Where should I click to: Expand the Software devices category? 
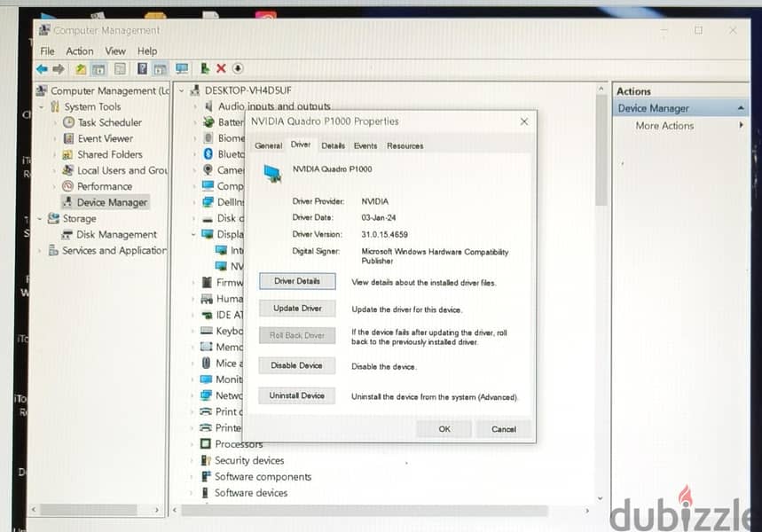pyautogui.click(x=192, y=493)
